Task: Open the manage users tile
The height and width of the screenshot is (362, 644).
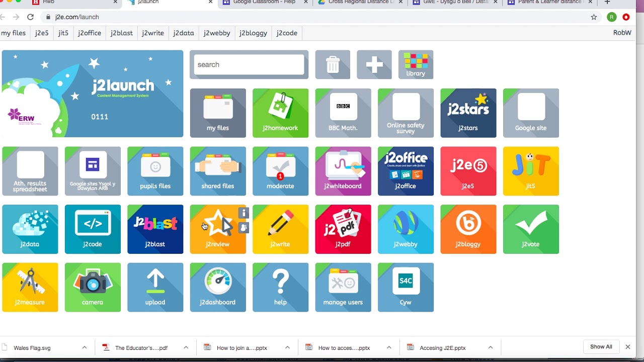Action: tap(343, 287)
